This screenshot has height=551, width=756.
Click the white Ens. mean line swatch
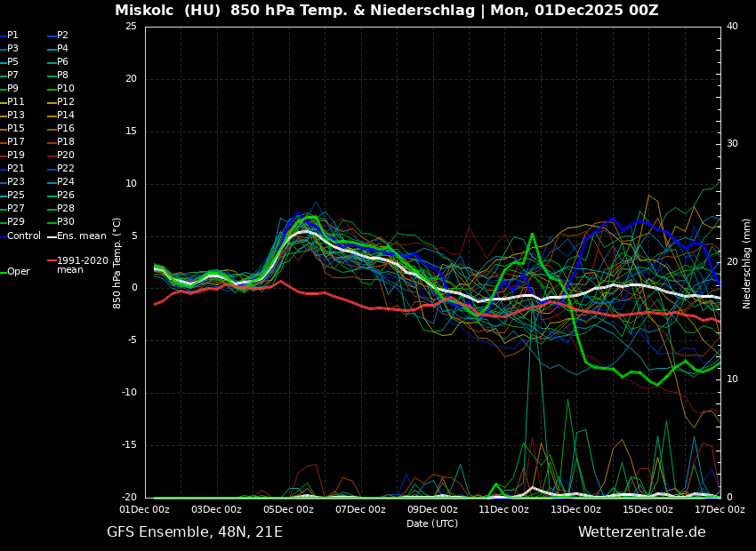[51, 236]
